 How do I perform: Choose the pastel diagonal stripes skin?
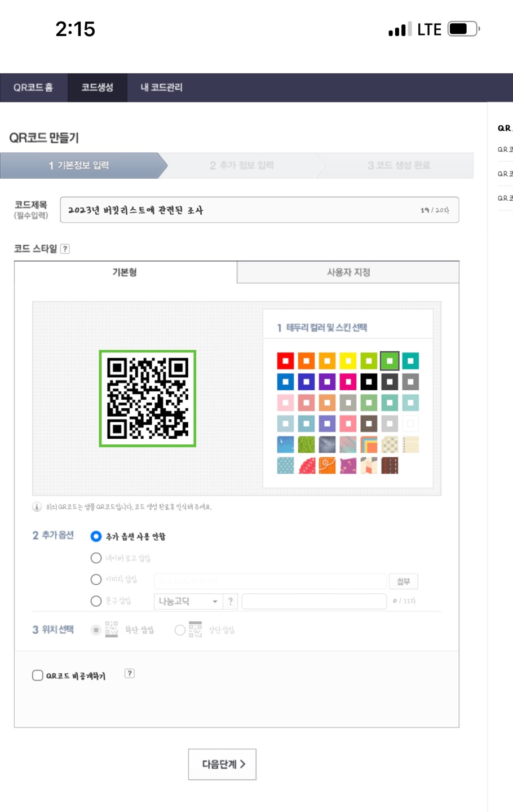point(348,444)
